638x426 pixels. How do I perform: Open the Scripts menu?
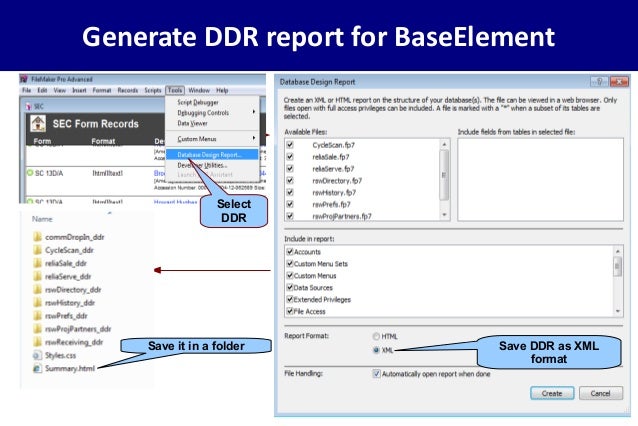click(153, 90)
